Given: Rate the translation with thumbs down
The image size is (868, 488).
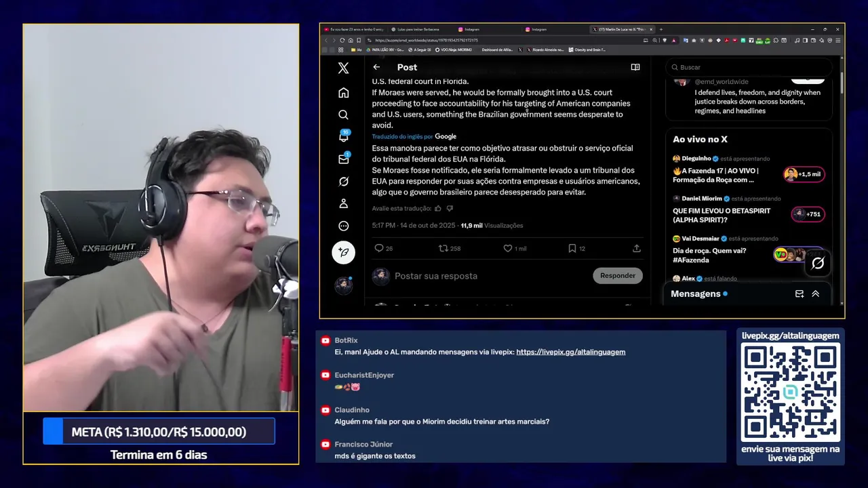Looking at the screenshot, I should pos(450,209).
